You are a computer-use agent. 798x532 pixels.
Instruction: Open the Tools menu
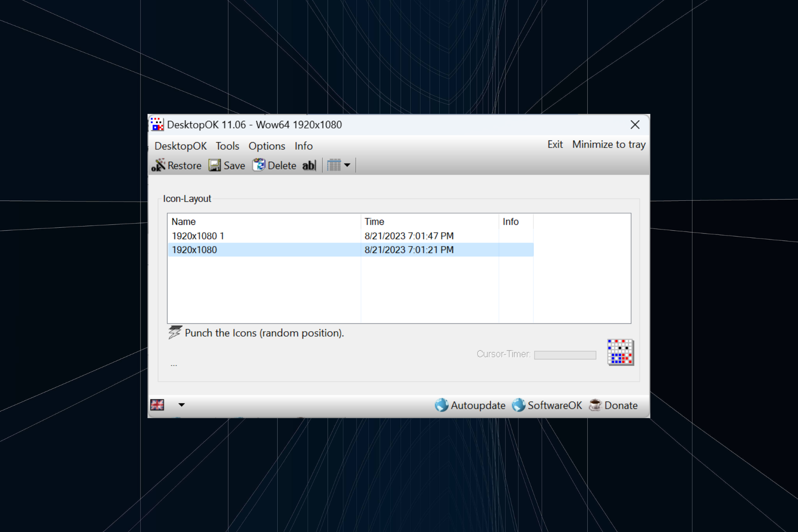coord(227,146)
